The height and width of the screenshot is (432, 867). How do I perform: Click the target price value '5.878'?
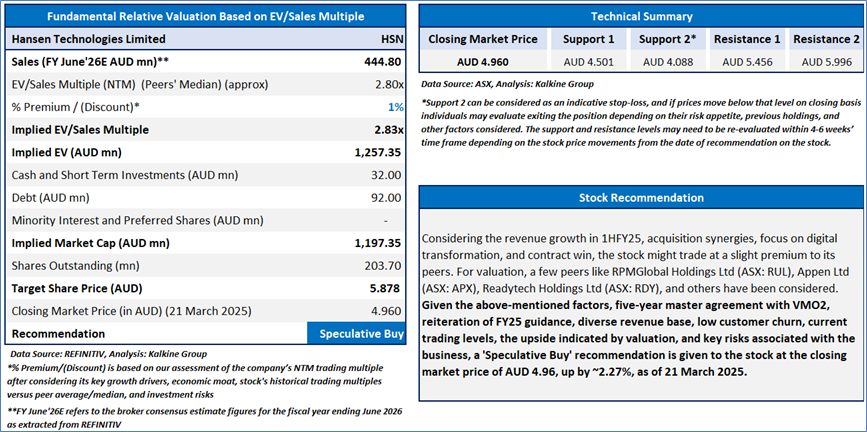point(387,289)
